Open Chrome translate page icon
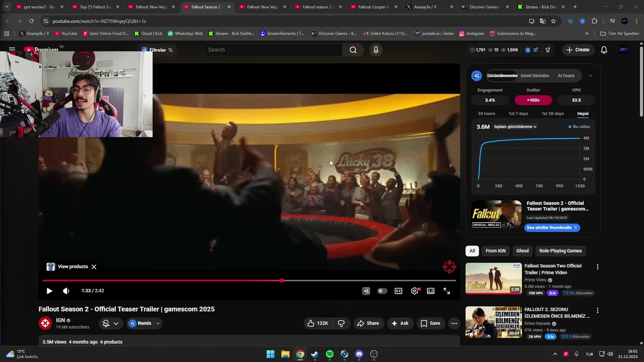This screenshot has height=362, width=644. coord(542,21)
